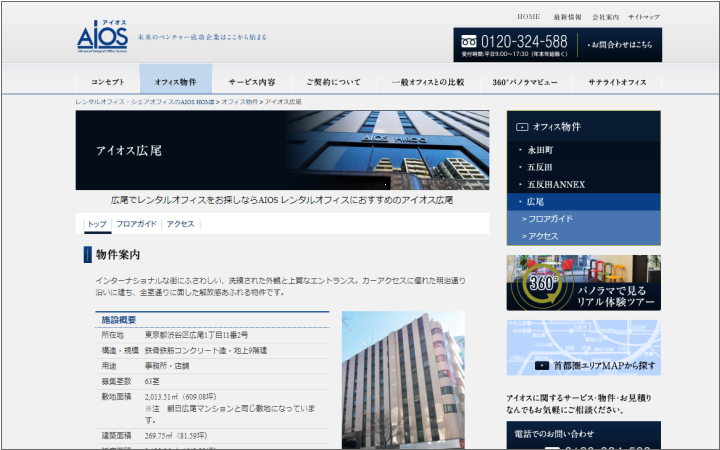
Task: Open 永田町 in the sidebar office list
Action: click(x=584, y=150)
